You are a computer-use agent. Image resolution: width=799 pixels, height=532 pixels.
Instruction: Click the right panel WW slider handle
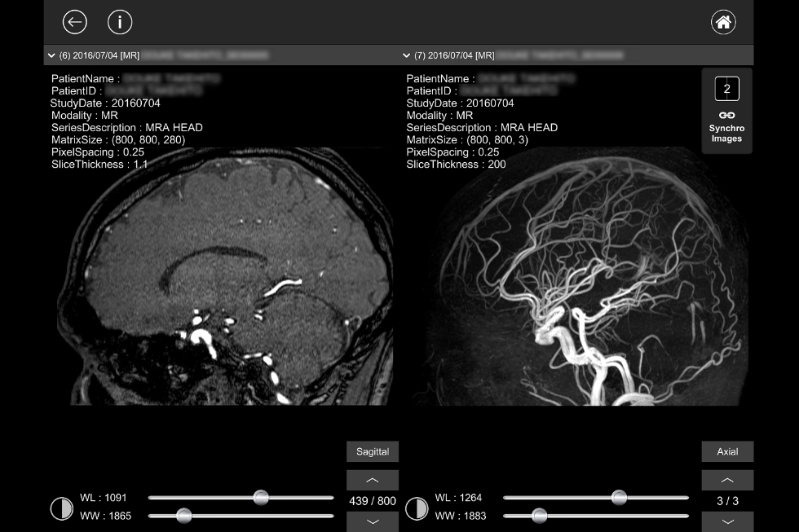pos(539,515)
